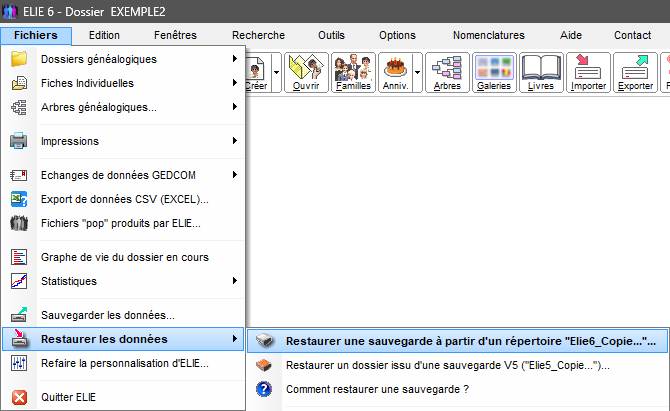This screenshot has height=411, width=670.
Task: Click the Restaurer les données icon
Action: pos(19,338)
